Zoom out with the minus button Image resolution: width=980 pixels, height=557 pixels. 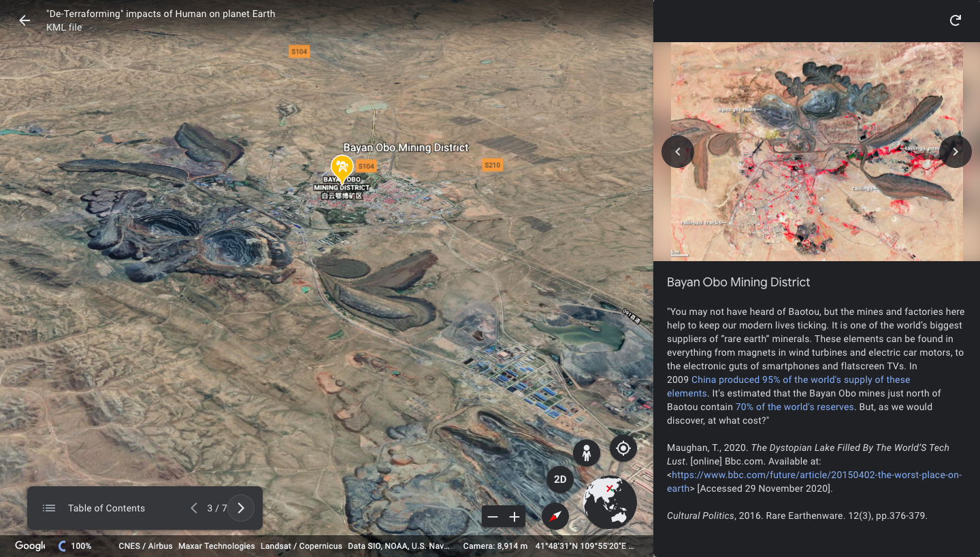click(x=493, y=517)
